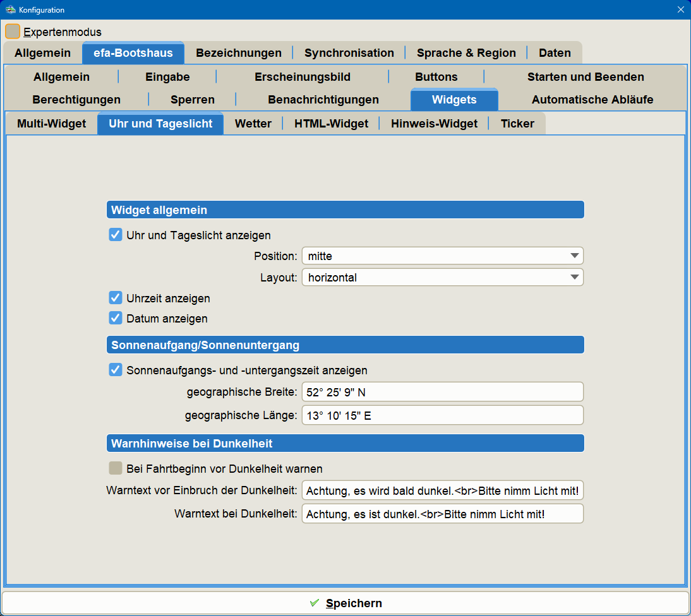Open the Multi-Widget tab

coord(51,124)
